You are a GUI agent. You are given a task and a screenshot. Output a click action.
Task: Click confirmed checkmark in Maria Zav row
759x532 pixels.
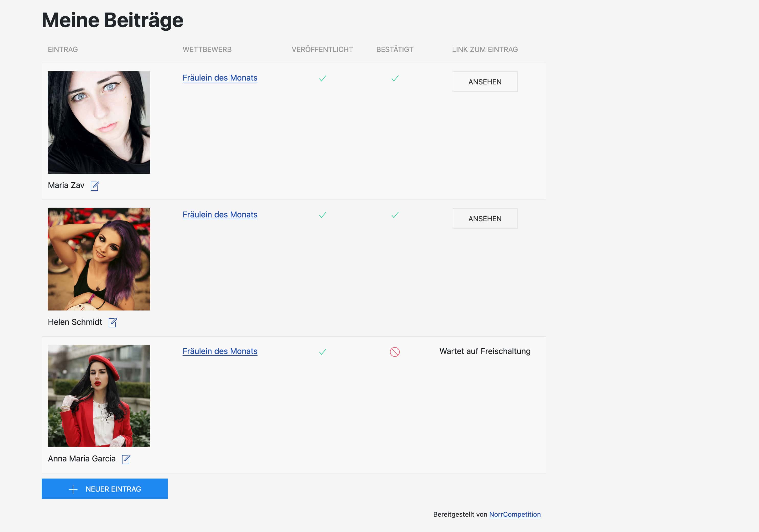(x=395, y=78)
